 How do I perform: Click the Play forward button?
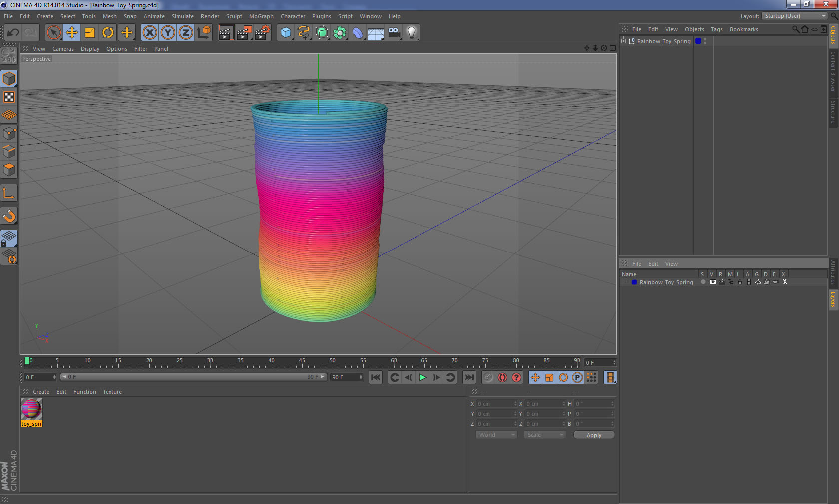(x=422, y=377)
